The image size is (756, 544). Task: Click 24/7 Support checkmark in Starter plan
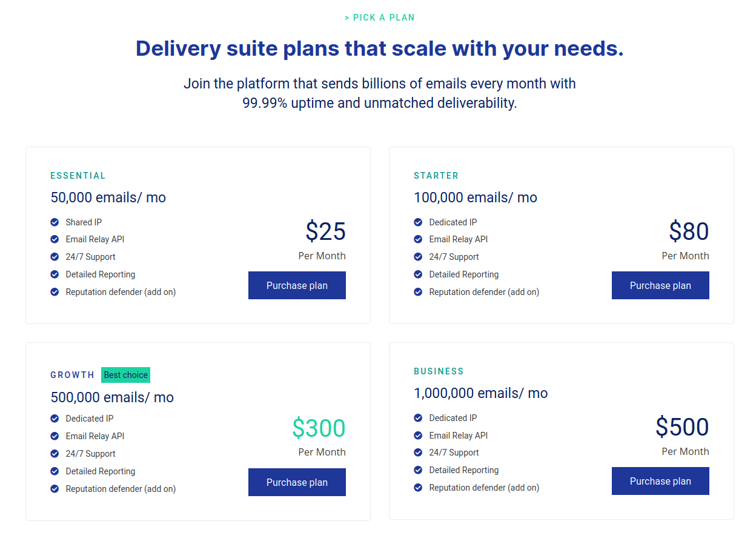click(418, 257)
